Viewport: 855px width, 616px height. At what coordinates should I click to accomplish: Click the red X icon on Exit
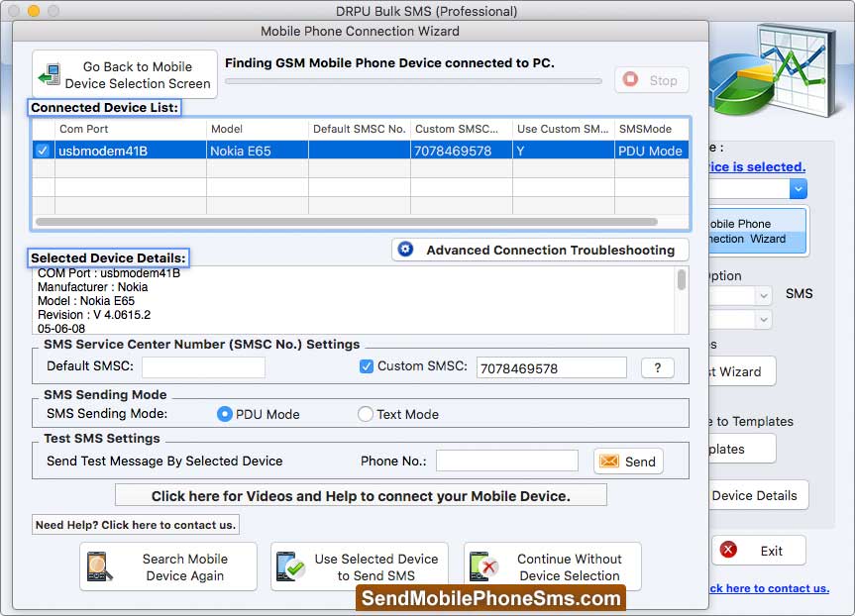pyautogui.click(x=728, y=550)
